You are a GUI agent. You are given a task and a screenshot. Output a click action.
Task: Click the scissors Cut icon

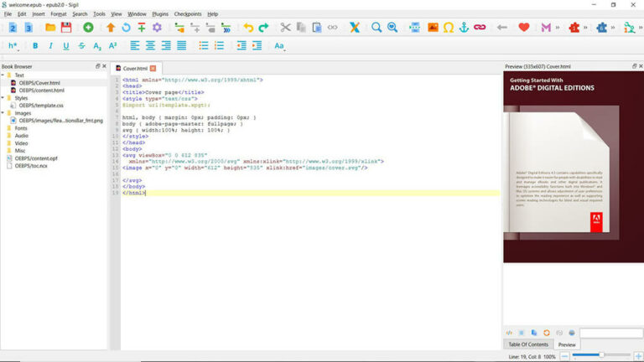point(286,28)
